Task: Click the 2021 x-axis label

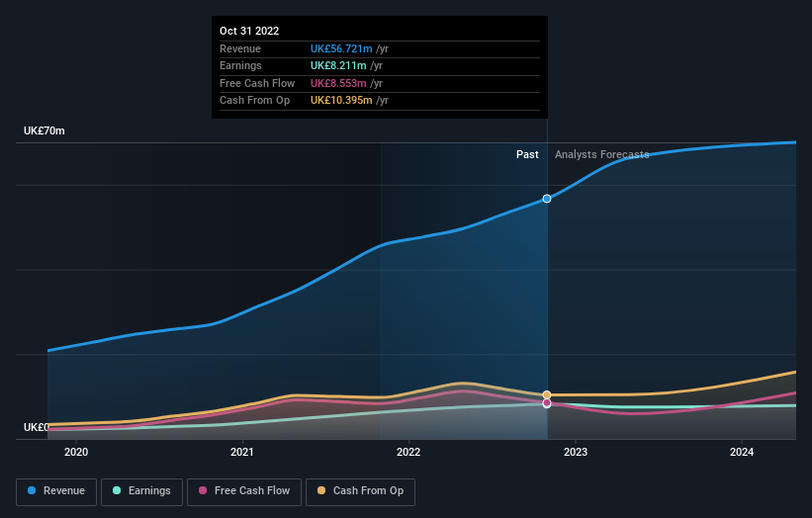Action: click(x=242, y=452)
